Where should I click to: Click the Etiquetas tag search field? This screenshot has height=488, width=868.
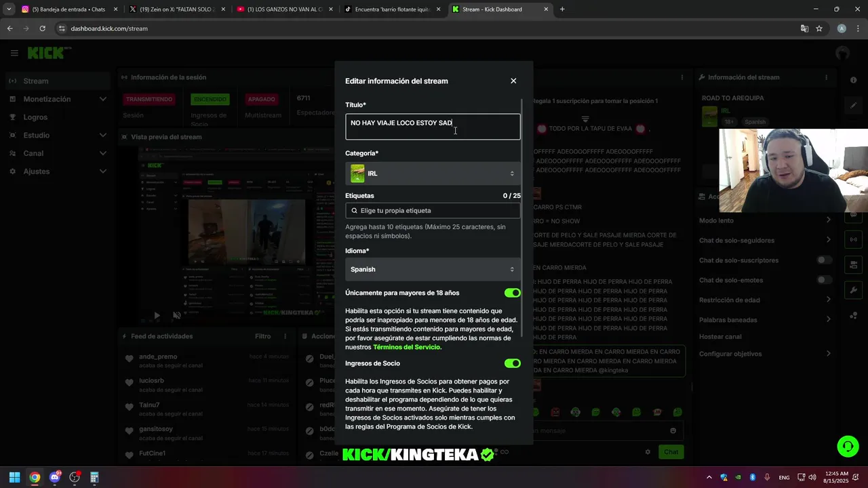pos(433,211)
